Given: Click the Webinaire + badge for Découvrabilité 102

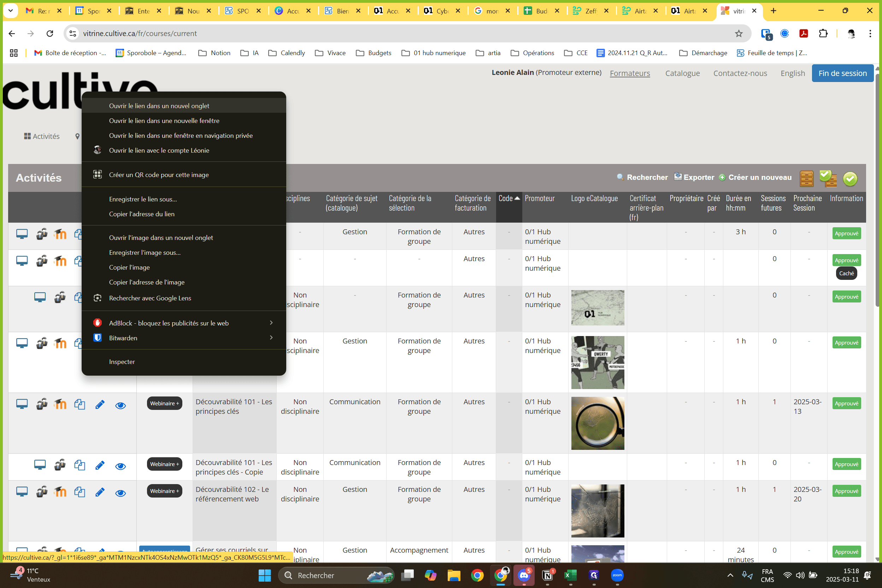Looking at the screenshot, I should coord(164,491).
